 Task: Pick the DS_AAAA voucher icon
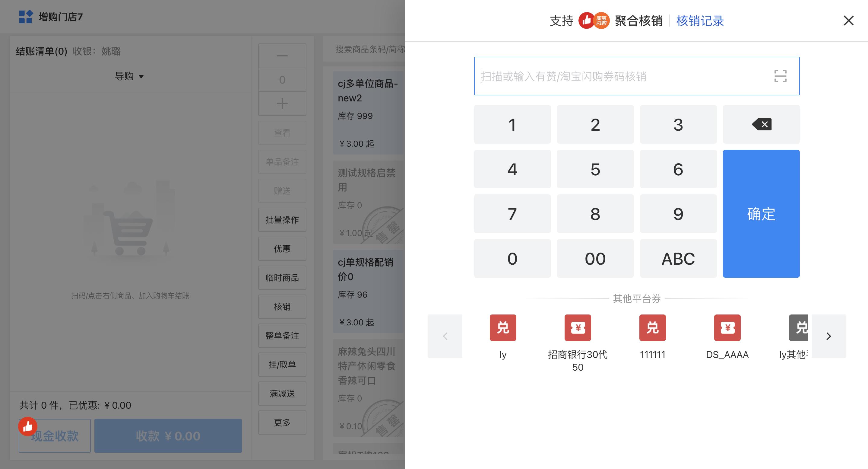[727, 328]
